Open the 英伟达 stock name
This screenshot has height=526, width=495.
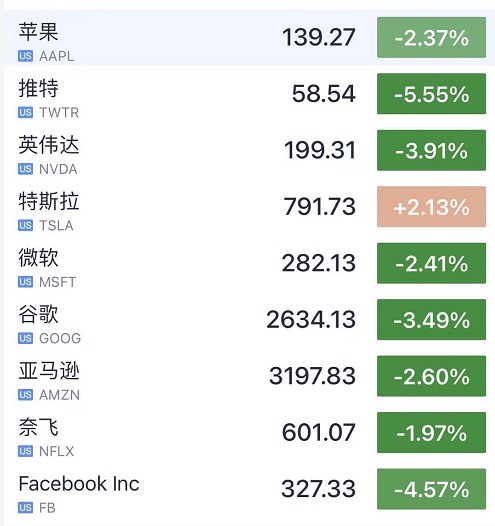[x=49, y=145]
